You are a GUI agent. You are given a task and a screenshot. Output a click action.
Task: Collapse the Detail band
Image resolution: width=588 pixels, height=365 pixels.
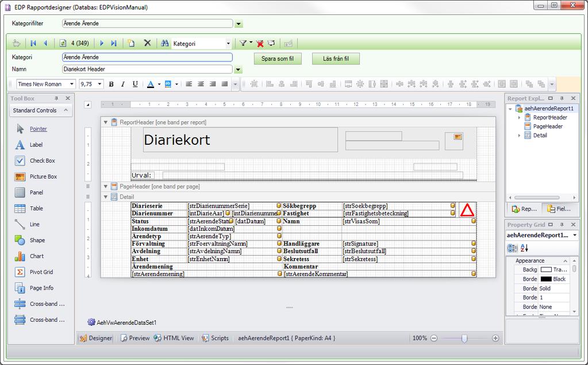click(106, 197)
